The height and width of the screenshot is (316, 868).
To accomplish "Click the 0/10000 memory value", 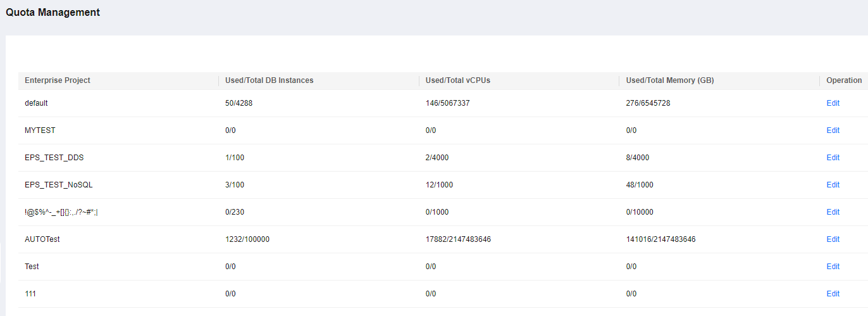I will [x=640, y=212].
